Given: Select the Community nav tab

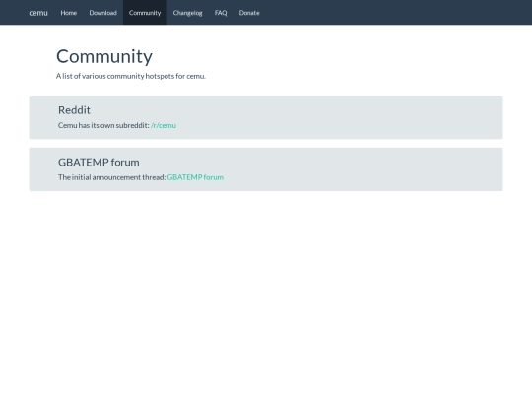Looking at the screenshot, I should click(145, 13).
